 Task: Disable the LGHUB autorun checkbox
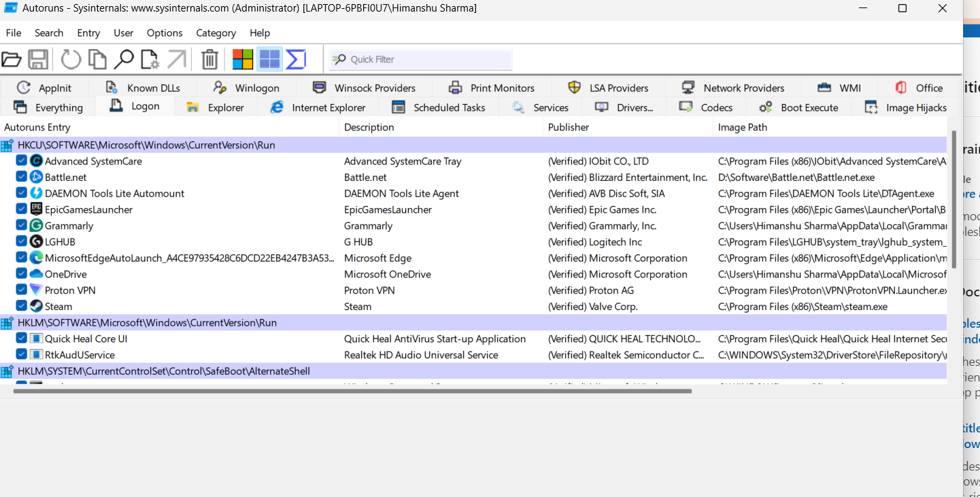coord(22,241)
